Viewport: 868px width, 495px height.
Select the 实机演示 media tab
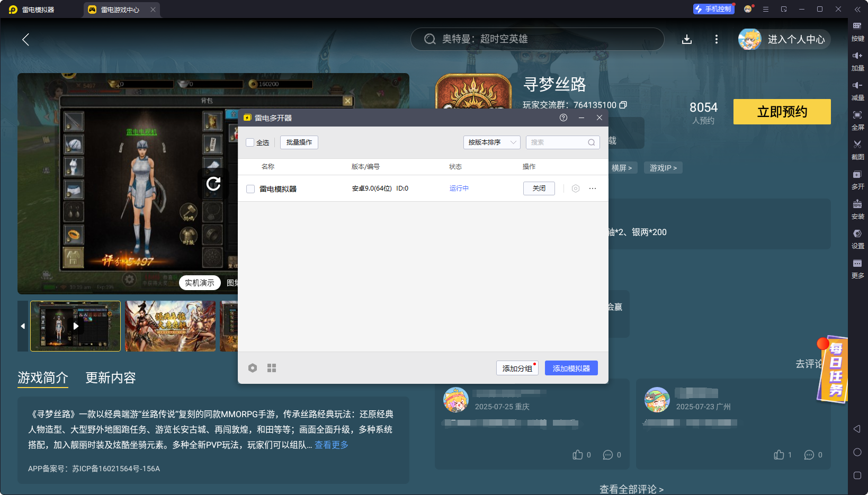pyautogui.click(x=200, y=283)
